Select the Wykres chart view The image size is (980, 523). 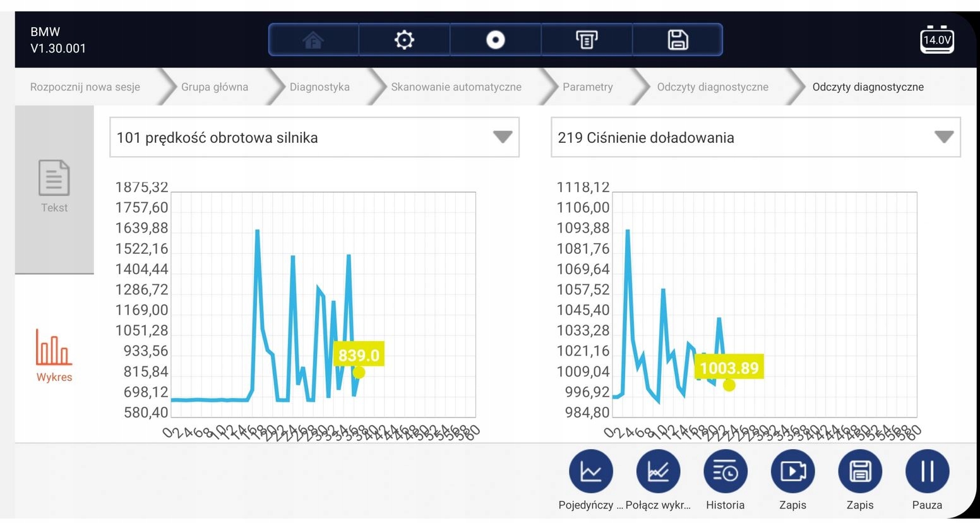point(54,356)
